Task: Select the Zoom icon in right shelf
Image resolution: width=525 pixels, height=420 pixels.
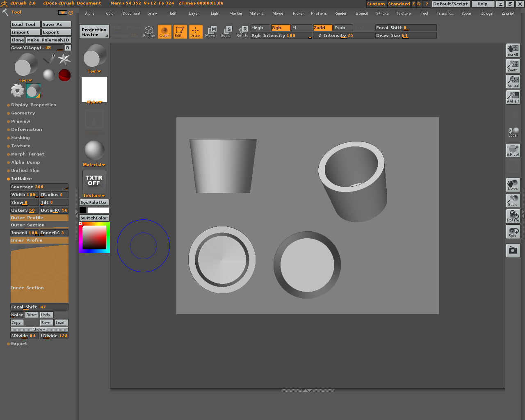Action: point(513,66)
